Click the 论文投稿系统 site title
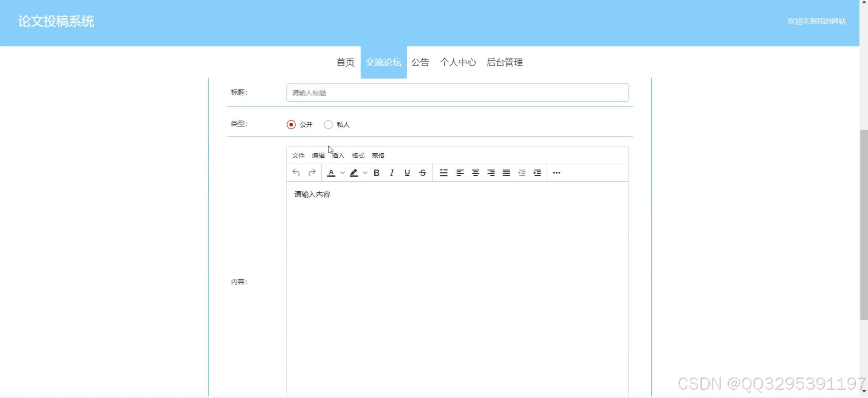 [x=56, y=21]
